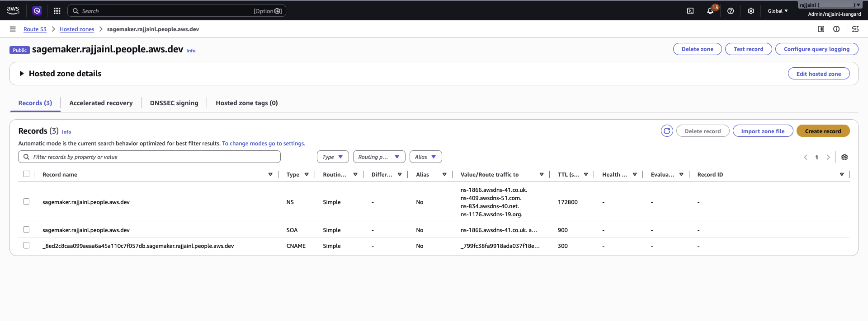868x321 pixels.
Task: Refresh the records table
Action: (x=667, y=131)
